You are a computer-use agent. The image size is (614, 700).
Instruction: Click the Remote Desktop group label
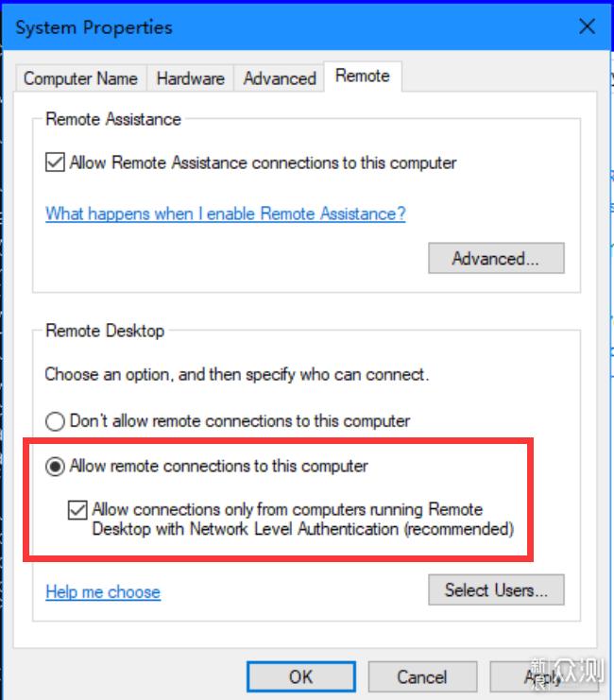106,331
